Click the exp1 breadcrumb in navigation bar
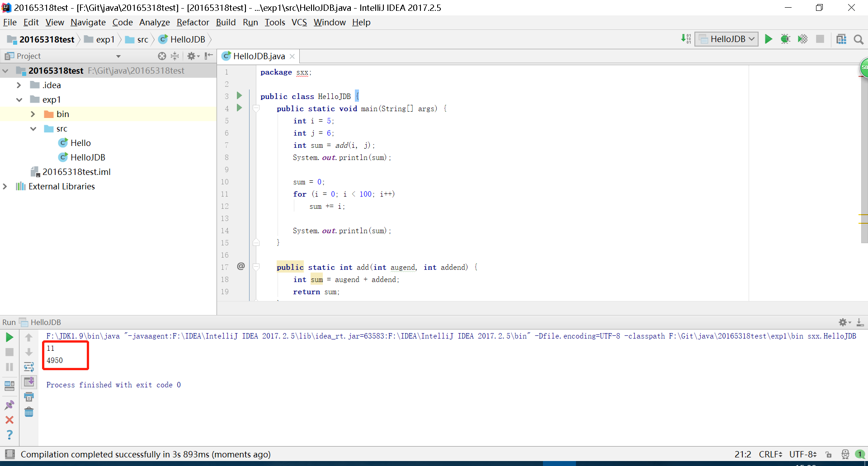The image size is (868, 466). 99,40
